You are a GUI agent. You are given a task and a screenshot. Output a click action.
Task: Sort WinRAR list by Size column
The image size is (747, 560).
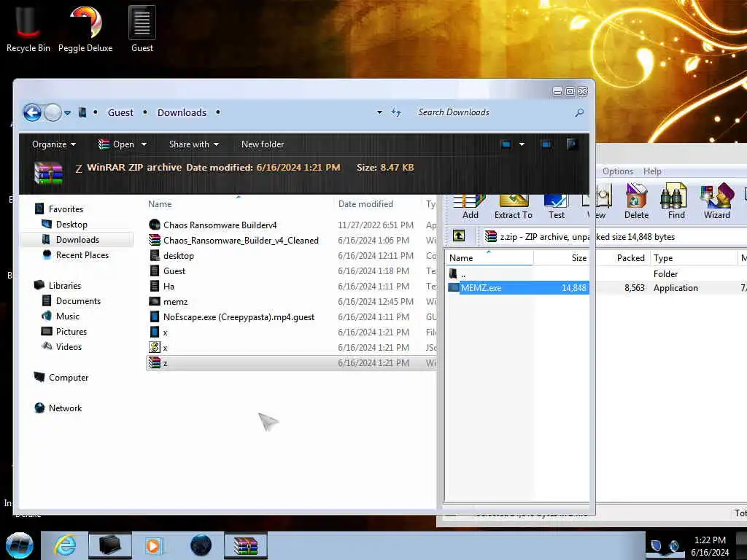click(578, 258)
